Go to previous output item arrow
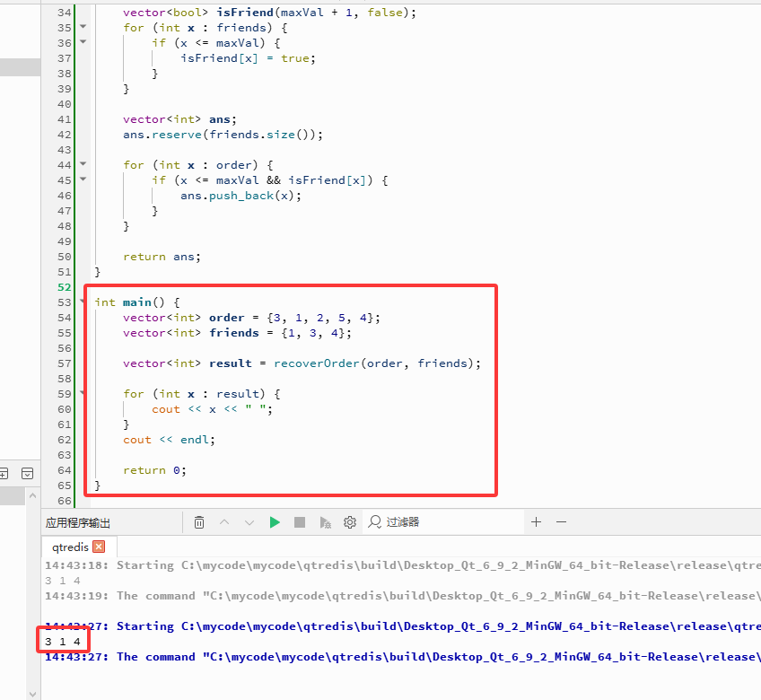Viewport: 761px width, 700px height. [224, 522]
